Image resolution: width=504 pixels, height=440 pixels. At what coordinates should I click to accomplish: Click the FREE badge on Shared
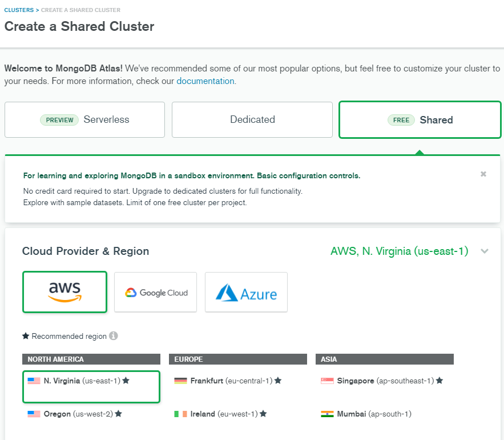point(401,120)
